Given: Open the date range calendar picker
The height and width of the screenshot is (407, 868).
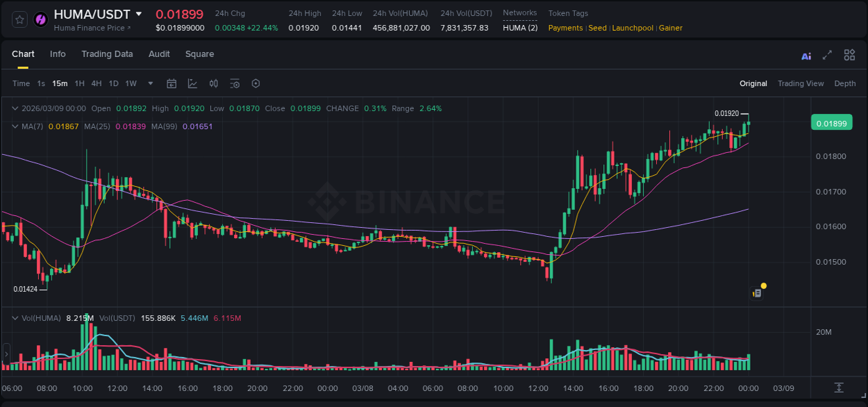Looking at the screenshot, I should click(x=172, y=83).
